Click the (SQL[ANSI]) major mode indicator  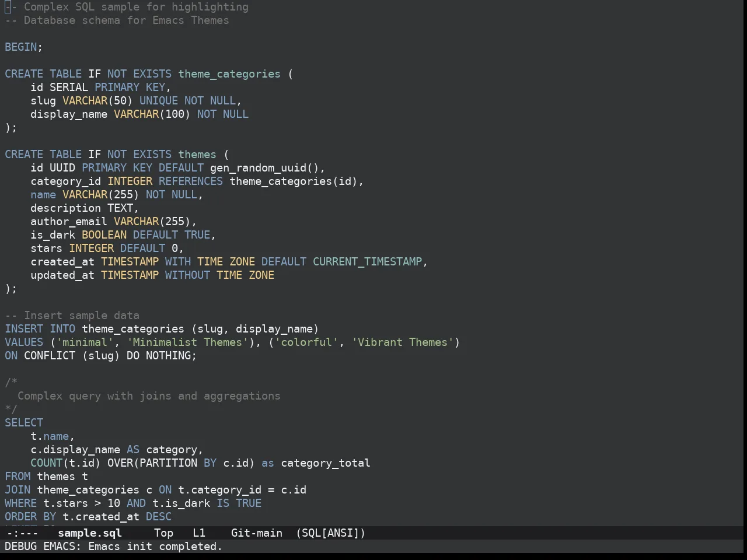pyautogui.click(x=330, y=533)
